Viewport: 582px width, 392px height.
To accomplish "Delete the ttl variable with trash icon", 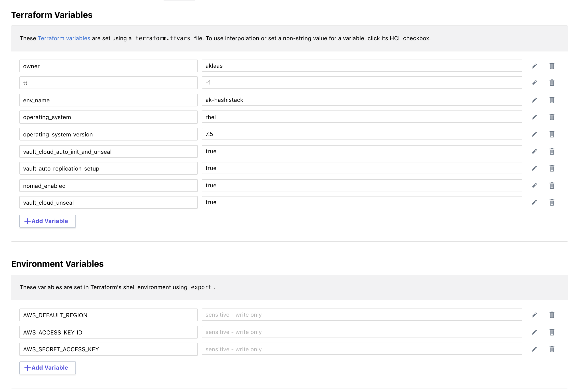I will [x=552, y=83].
